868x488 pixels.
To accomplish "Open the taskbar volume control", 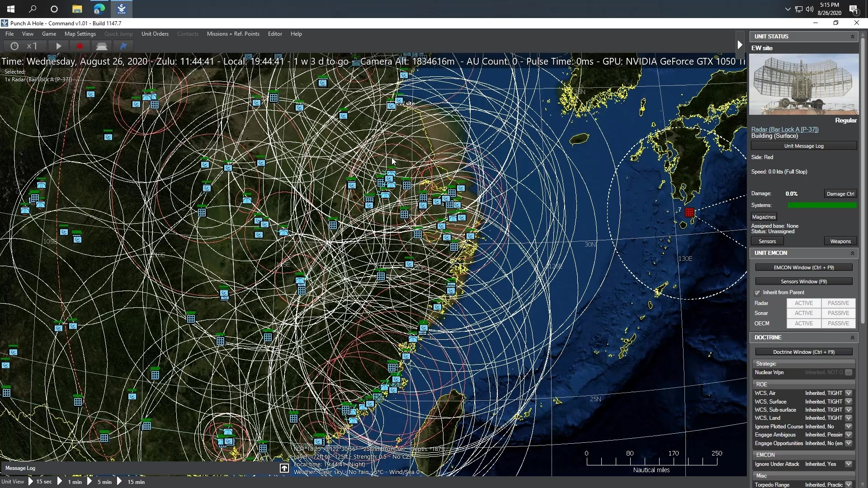I will 809,9.
